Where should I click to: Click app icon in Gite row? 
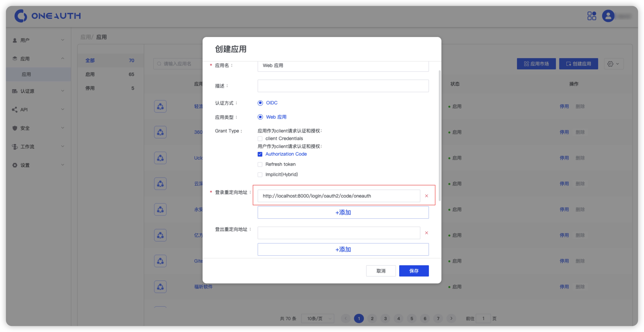click(x=160, y=261)
